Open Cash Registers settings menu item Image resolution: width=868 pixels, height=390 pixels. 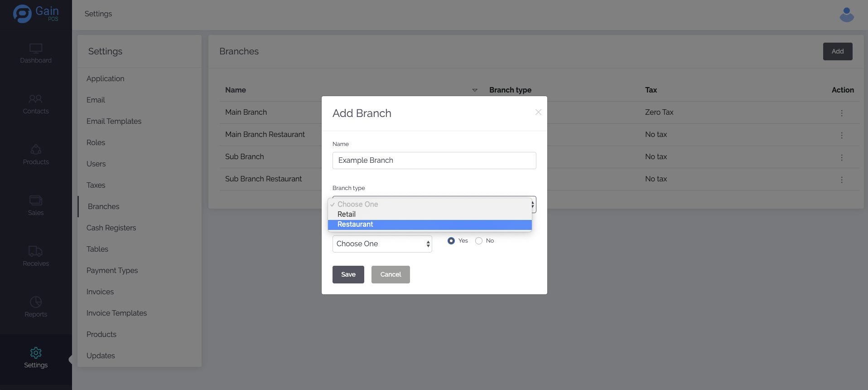pyautogui.click(x=111, y=228)
